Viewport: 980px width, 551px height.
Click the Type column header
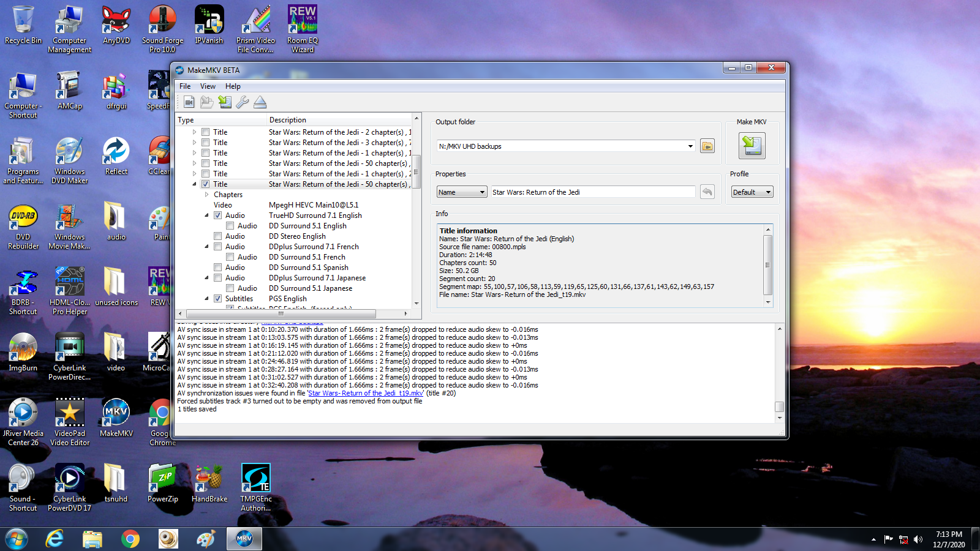[222, 120]
